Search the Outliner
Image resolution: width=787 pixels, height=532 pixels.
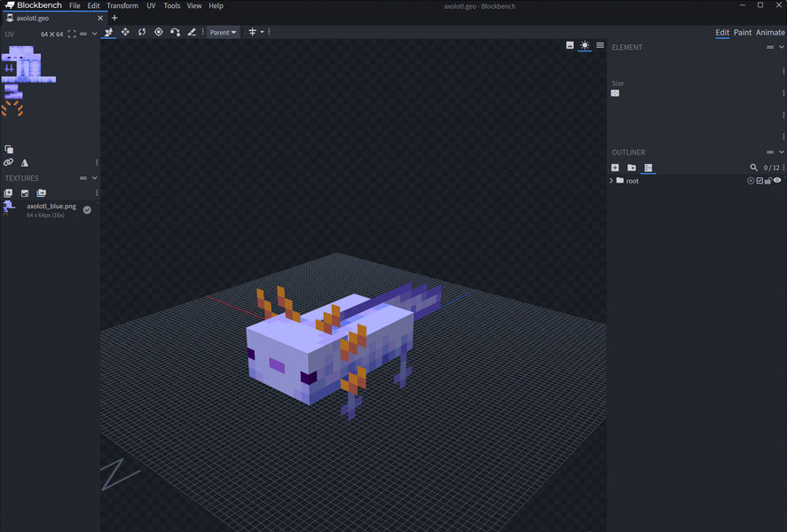pos(753,168)
